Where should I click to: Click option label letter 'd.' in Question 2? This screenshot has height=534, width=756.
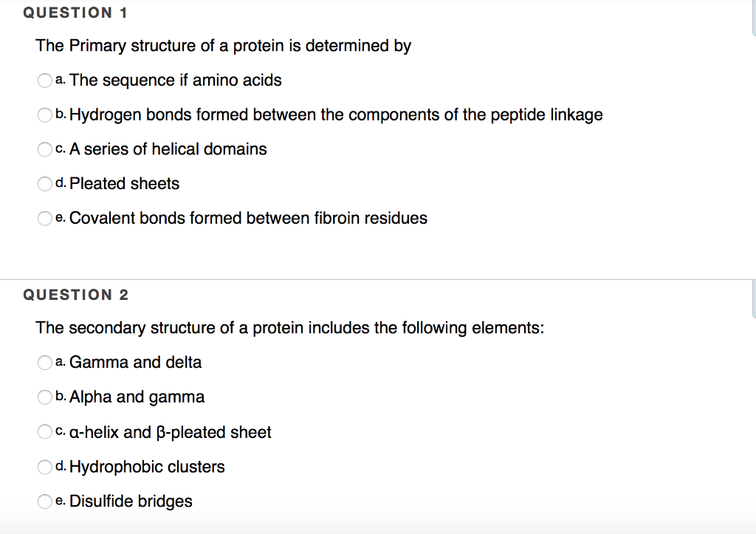pyautogui.click(x=60, y=467)
